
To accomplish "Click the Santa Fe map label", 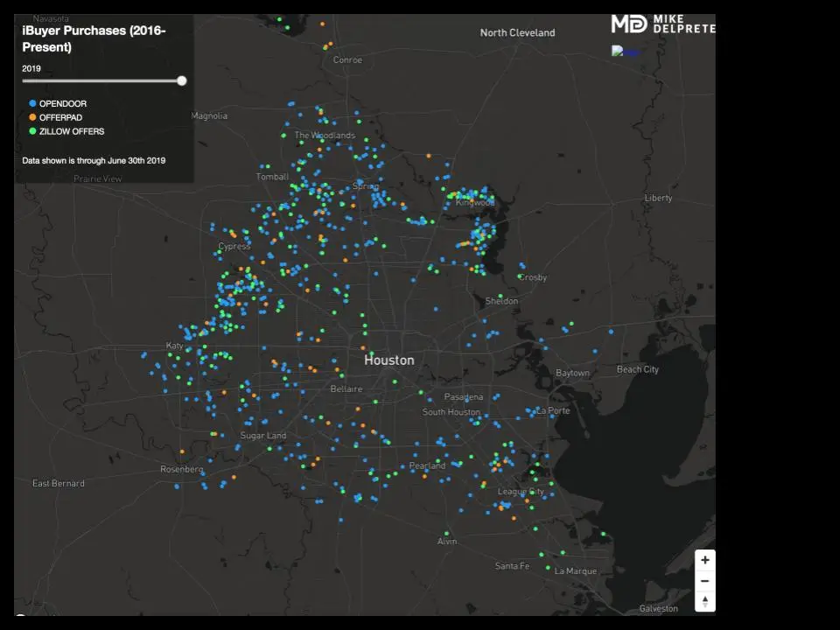I will (x=512, y=566).
